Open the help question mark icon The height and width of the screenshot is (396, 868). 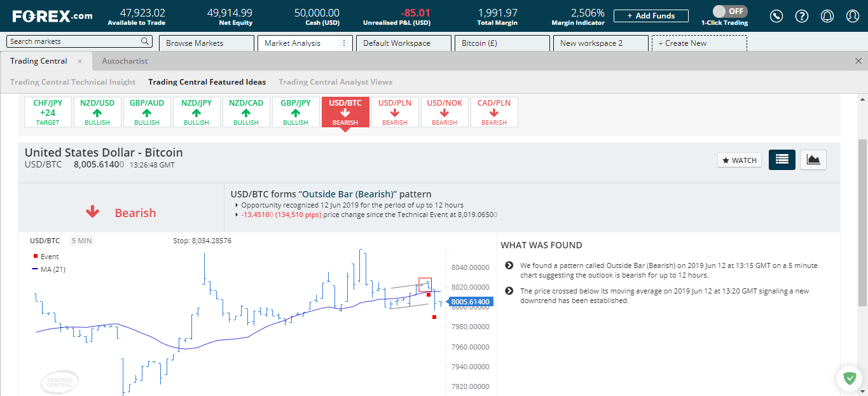point(802,16)
